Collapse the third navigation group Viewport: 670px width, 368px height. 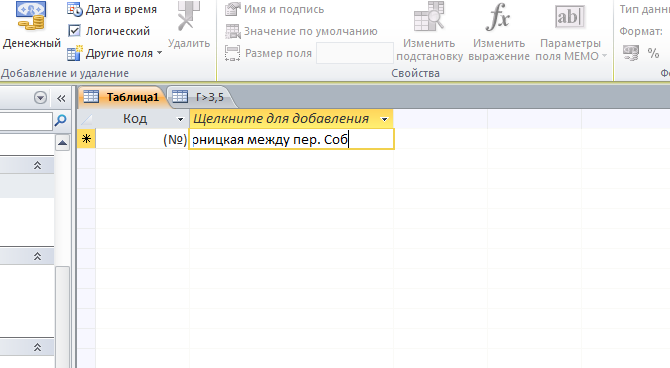(37, 347)
